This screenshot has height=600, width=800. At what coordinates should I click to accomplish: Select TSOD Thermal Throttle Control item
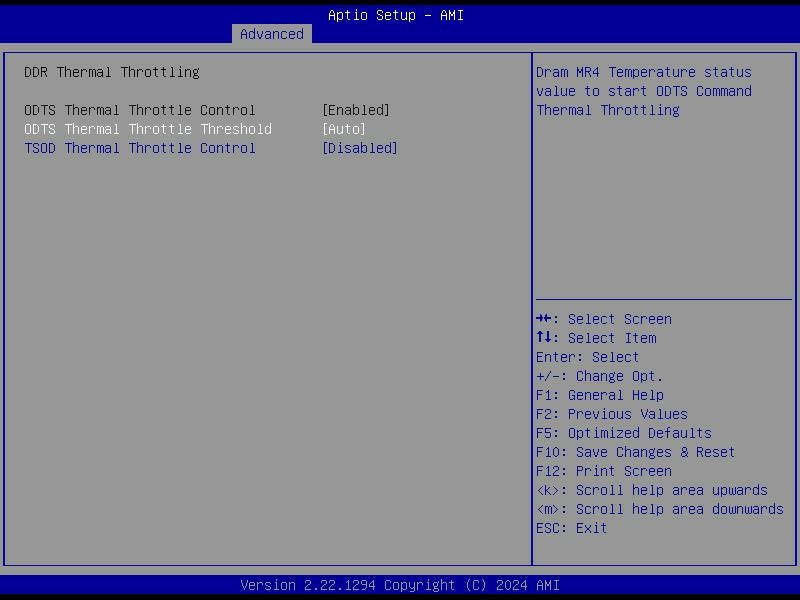point(140,148)
